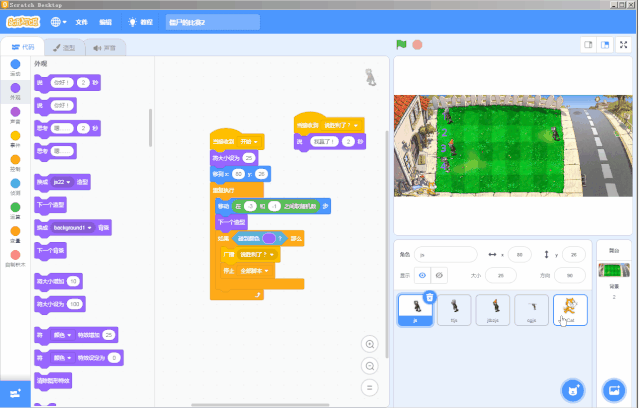Switch to small stage layout
This screenshot has width=639, height=408.
coord(588,45)
